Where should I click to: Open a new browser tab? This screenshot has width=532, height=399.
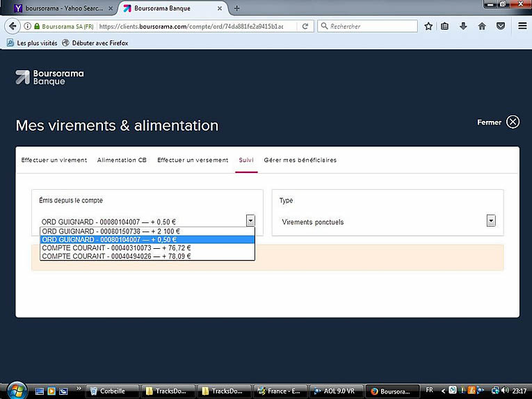236,8
